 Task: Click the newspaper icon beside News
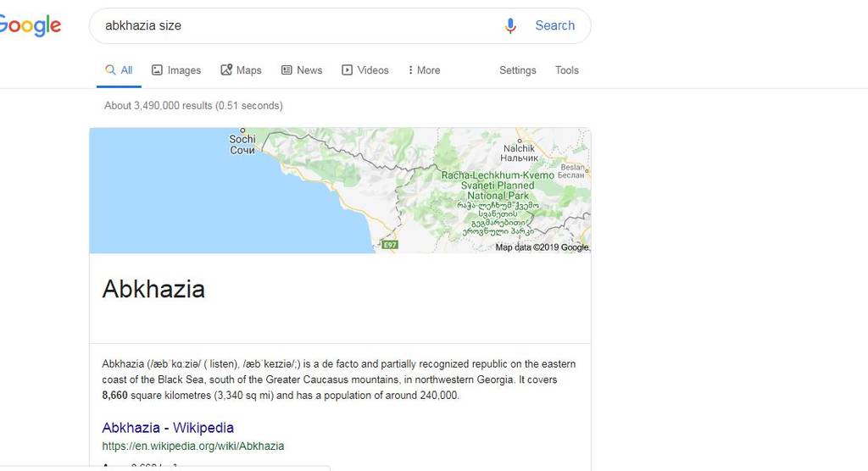pos(287,70)
